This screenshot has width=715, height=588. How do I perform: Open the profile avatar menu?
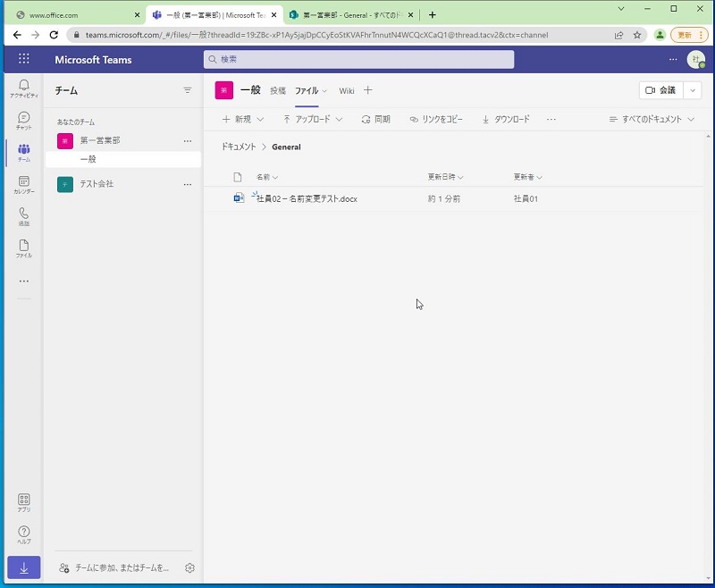[x=696, y=59]
